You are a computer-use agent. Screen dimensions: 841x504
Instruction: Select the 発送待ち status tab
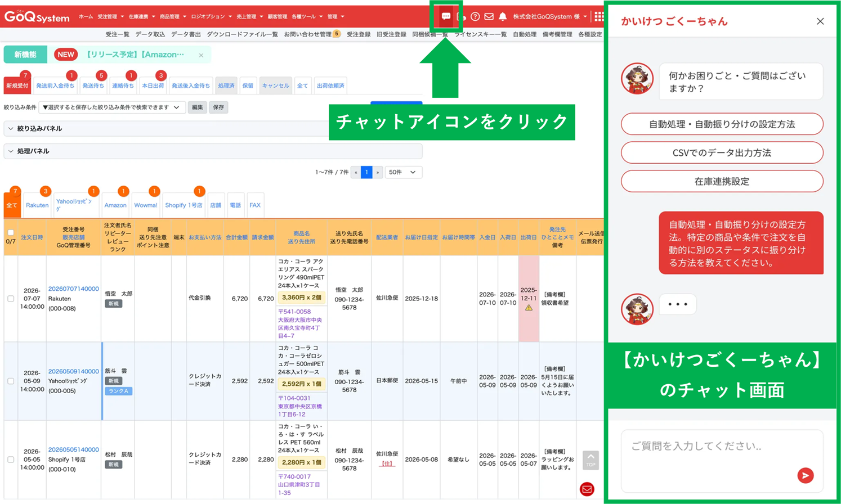(x=93, y=86)
